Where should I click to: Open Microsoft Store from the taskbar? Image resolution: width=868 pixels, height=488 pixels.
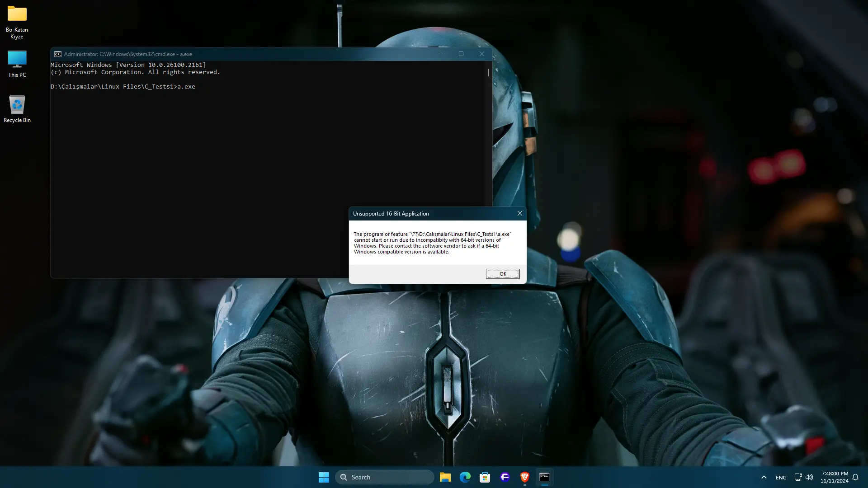click(x=485, y=477)
